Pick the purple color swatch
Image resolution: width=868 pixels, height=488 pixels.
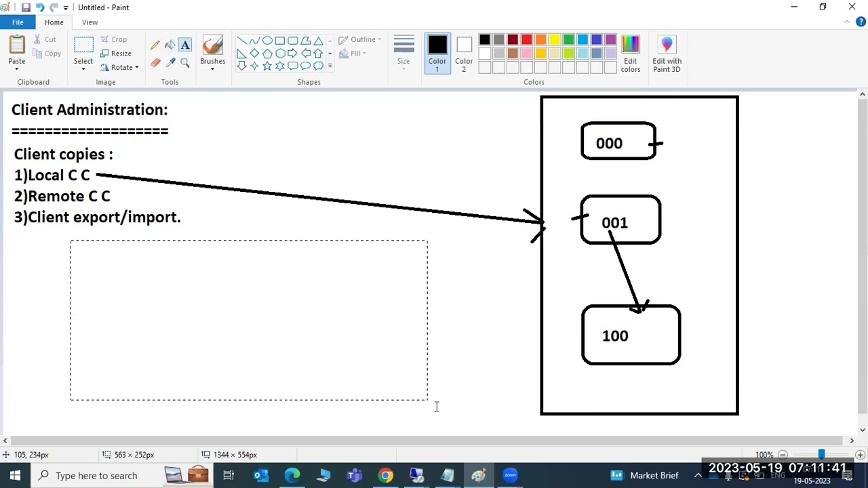[610, 40]
